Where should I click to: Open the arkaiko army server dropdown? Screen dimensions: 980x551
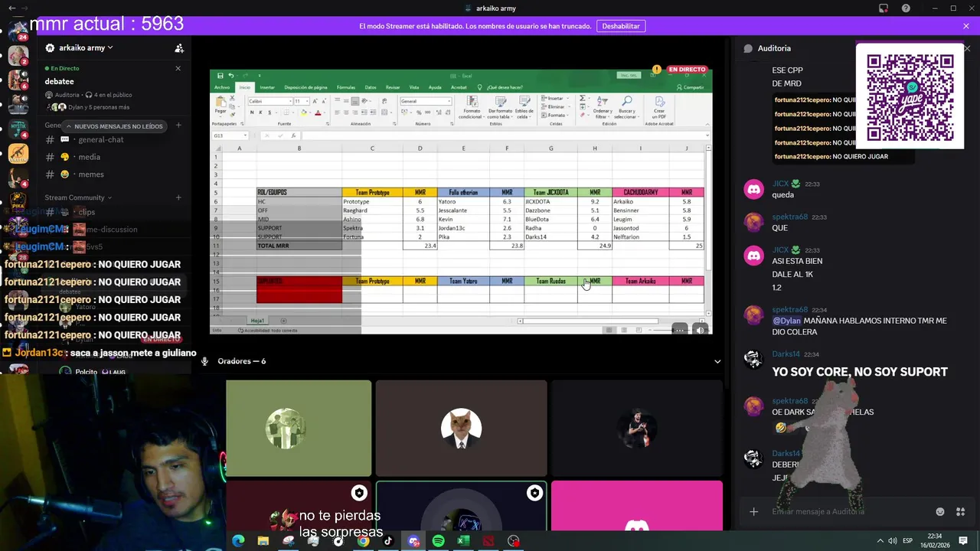coord(80,47)
